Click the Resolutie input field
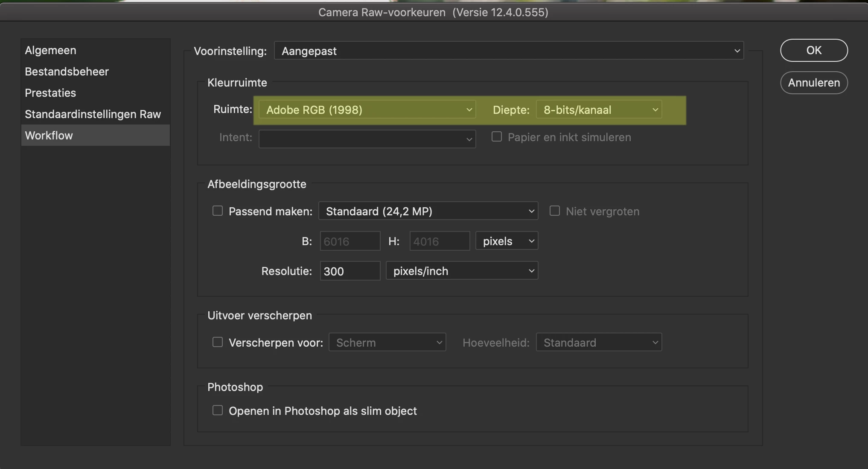 click(350, 271)
